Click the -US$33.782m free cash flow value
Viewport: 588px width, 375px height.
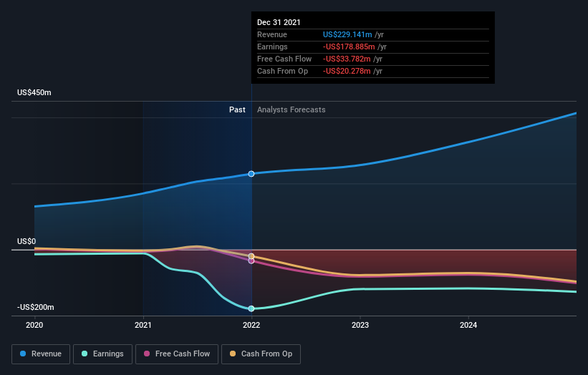click(x=347, y=59)
